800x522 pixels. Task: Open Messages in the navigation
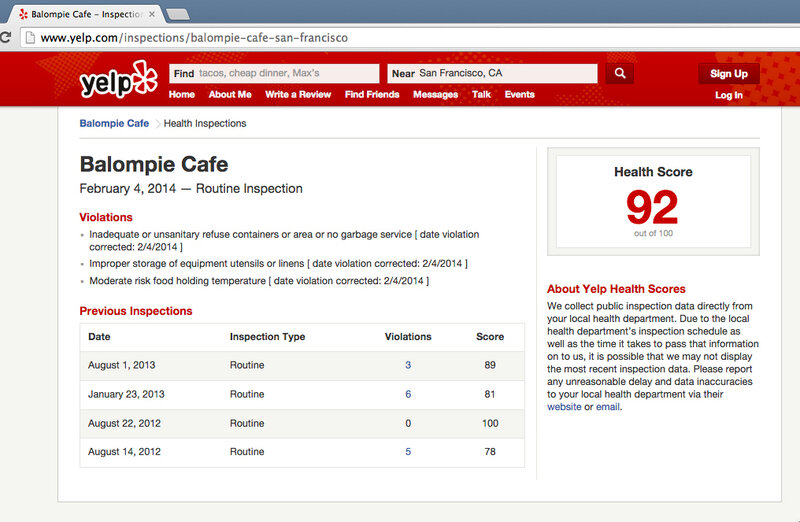tap(435, 94)
